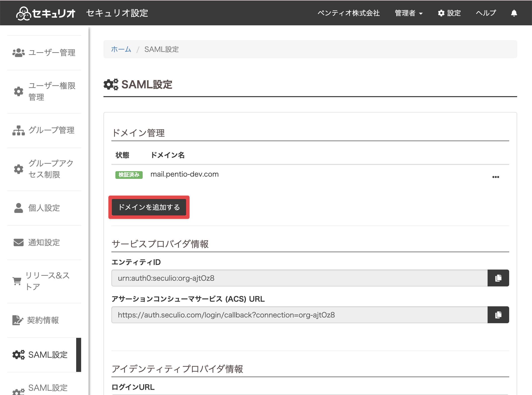Open ヘルプ in the top bar
This screenshot has width=532, height=395.
(x=486, y=13)
